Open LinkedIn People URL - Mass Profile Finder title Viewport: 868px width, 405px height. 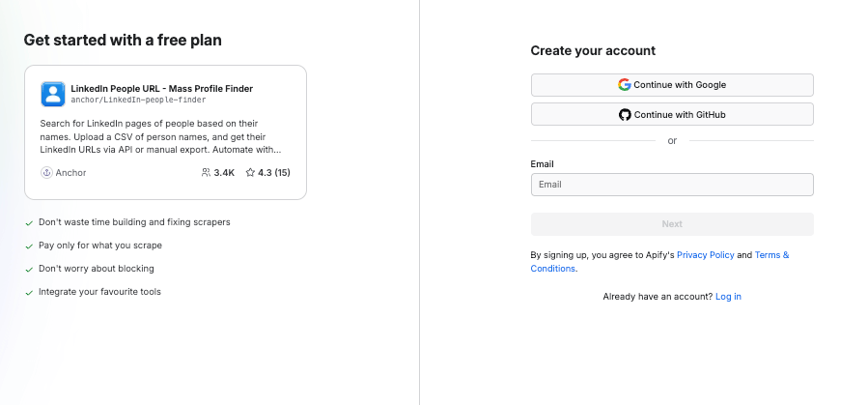161,89
